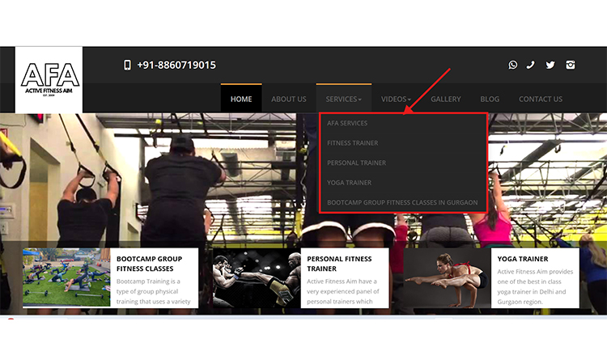Click the AFA Active Fitness Aim logo

(x=49, y=80)
